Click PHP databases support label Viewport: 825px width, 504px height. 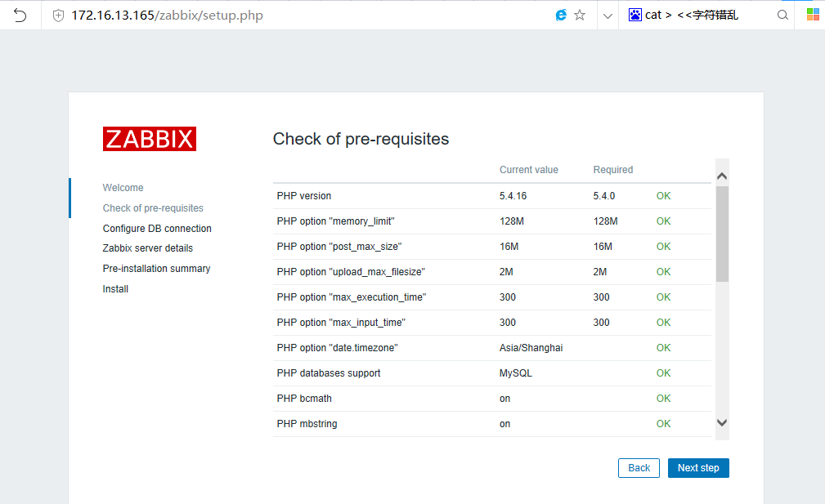[329, 373]
